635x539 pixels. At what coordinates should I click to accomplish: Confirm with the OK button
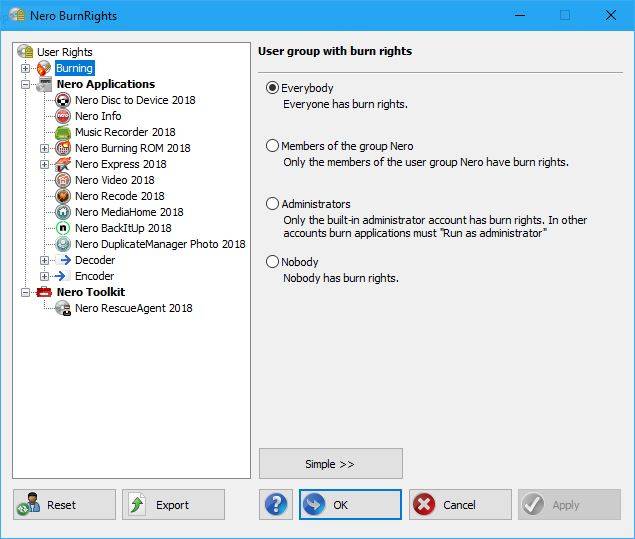[350, 505]
